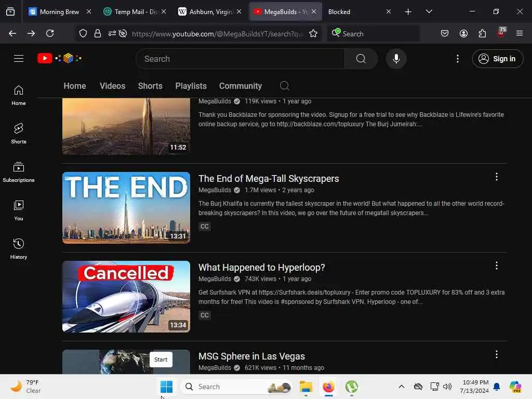Open a new browser tab

coord(408,11)
